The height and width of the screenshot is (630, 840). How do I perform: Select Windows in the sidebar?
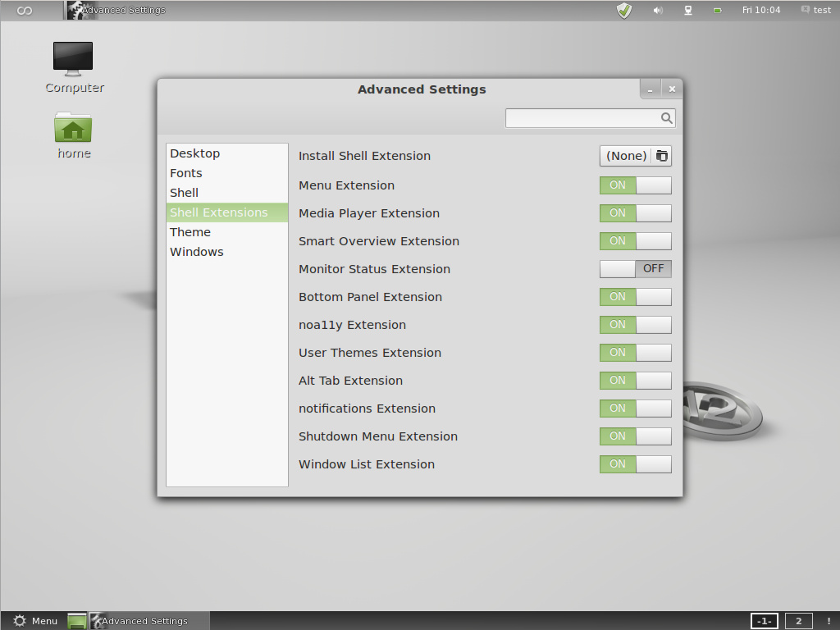[226, 252]
